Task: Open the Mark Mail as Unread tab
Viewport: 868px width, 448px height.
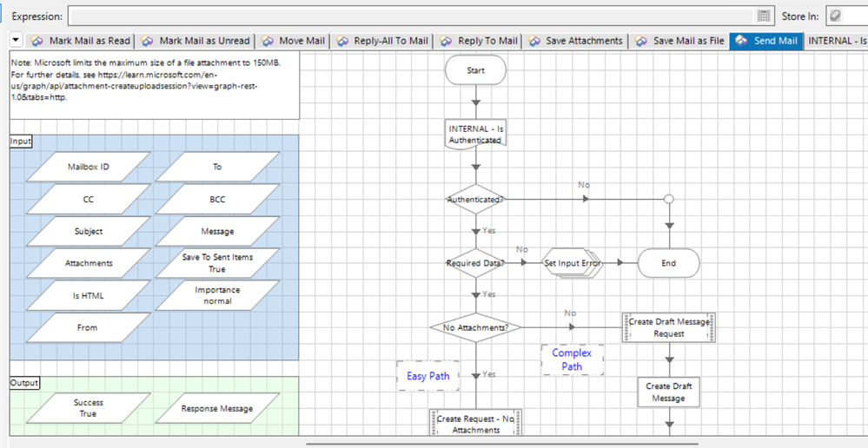Action: (x=196, y=41)
